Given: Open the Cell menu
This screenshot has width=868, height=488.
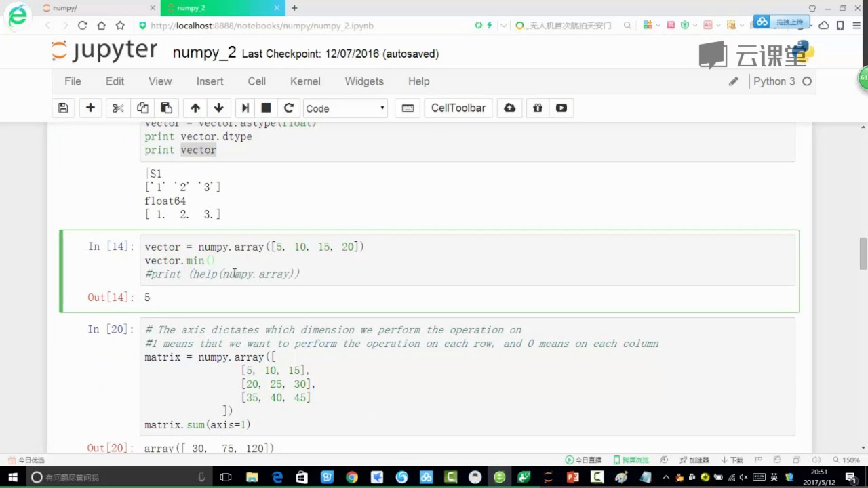Looking at the screenshot, I should click(x=256, y=81).
